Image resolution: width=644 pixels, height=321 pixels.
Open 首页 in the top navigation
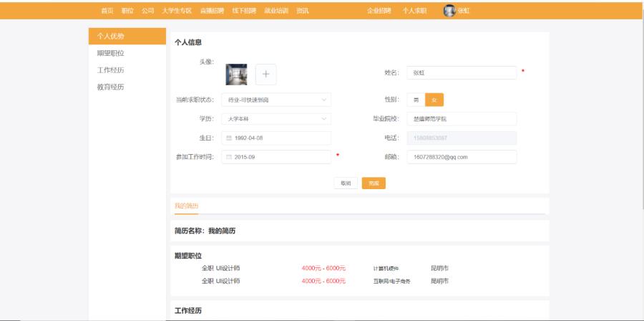pyautogui.click(x=107, y=11)
